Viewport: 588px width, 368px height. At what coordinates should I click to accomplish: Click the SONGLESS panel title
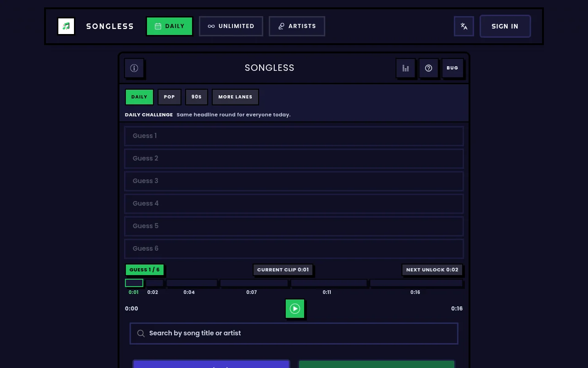(x=270, y=68)
